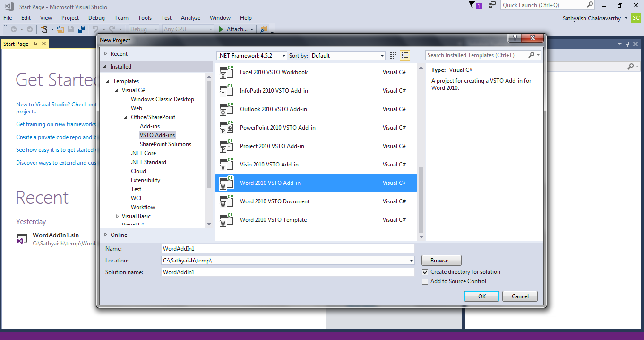The width and height of the screenshot is (644, 340).
Task: Open the Tools menu
Action: [x=145, y=18]
